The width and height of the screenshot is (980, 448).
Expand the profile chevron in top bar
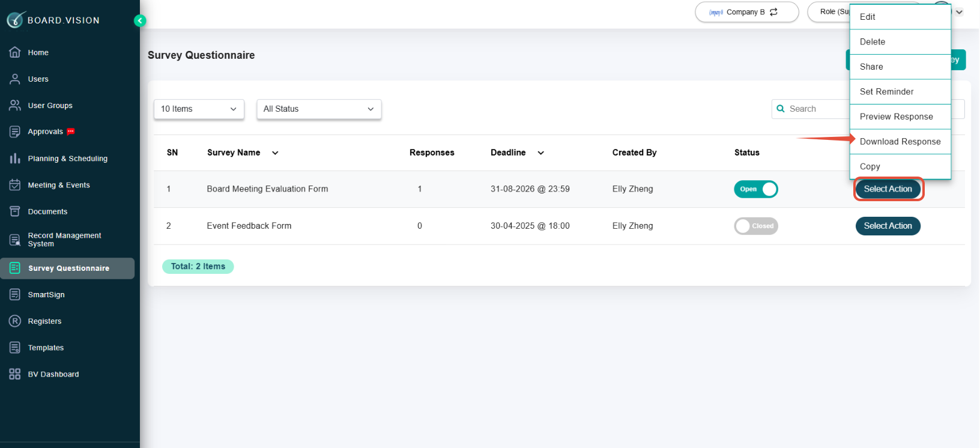click(960, 12)
